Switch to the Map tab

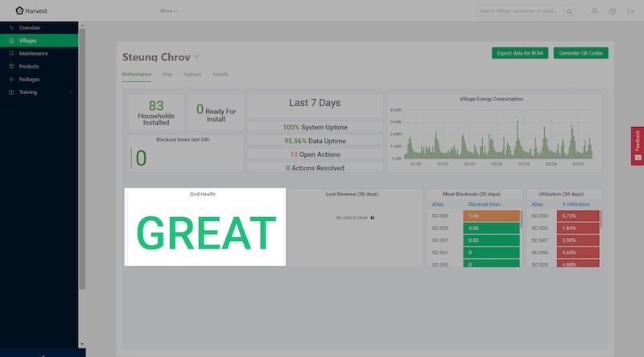coord(167,74)
